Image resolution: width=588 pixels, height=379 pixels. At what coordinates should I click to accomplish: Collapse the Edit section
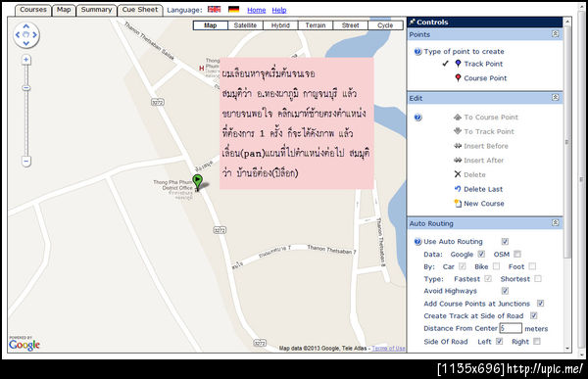click(556, 98)
